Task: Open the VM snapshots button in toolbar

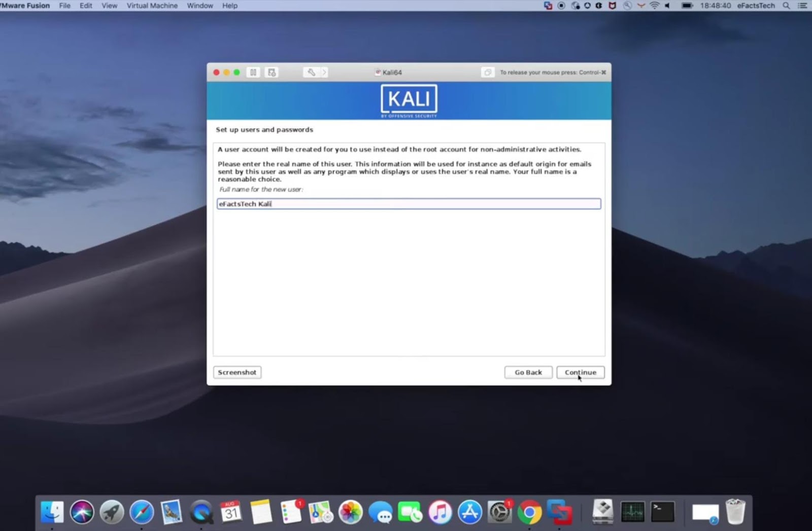Action: (x=272, y=73)
